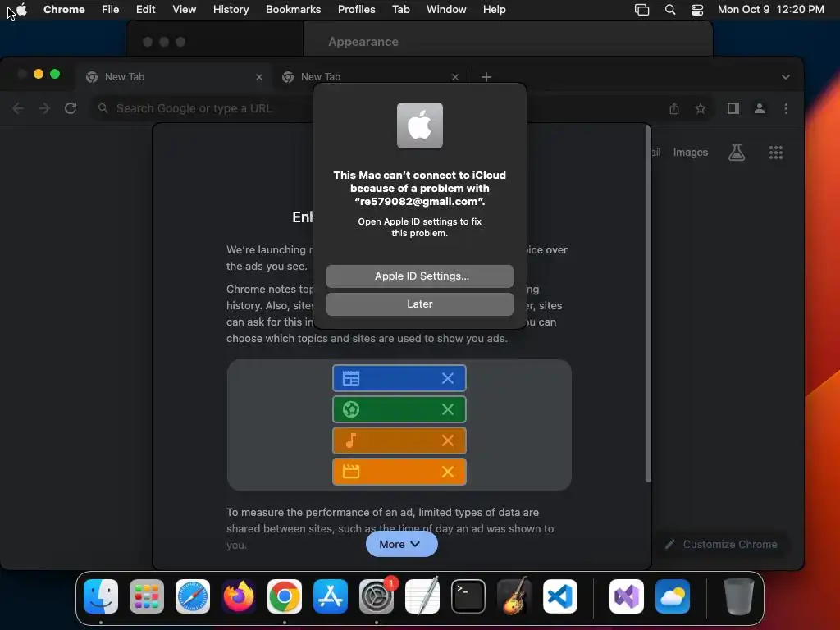Dismiss the iCloud dialog with Later
840x630 pixels.
point(419,304)
